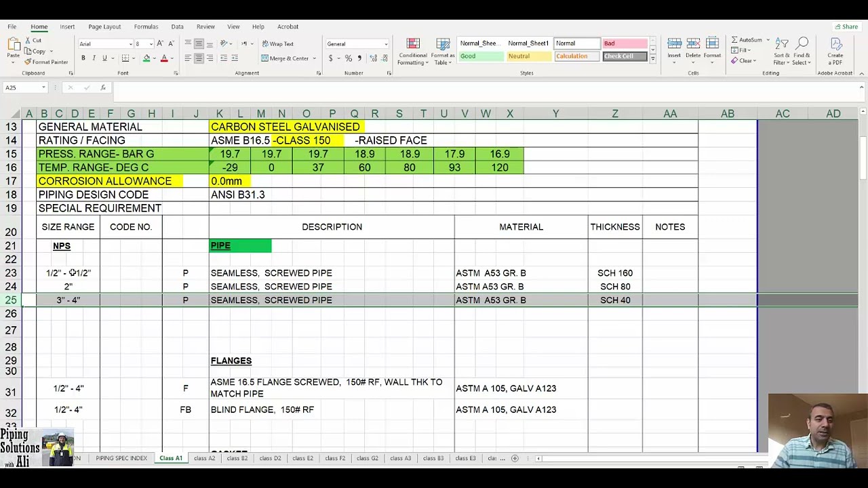The height and width of the screenshot is (488, 868).
Task: Click the Insert Function fx icon
Action: pos(102,87)
